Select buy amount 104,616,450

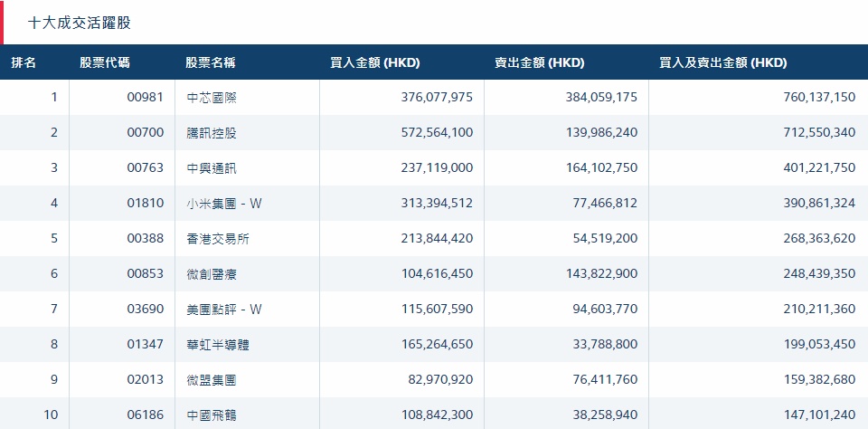[x=437, y=273]
